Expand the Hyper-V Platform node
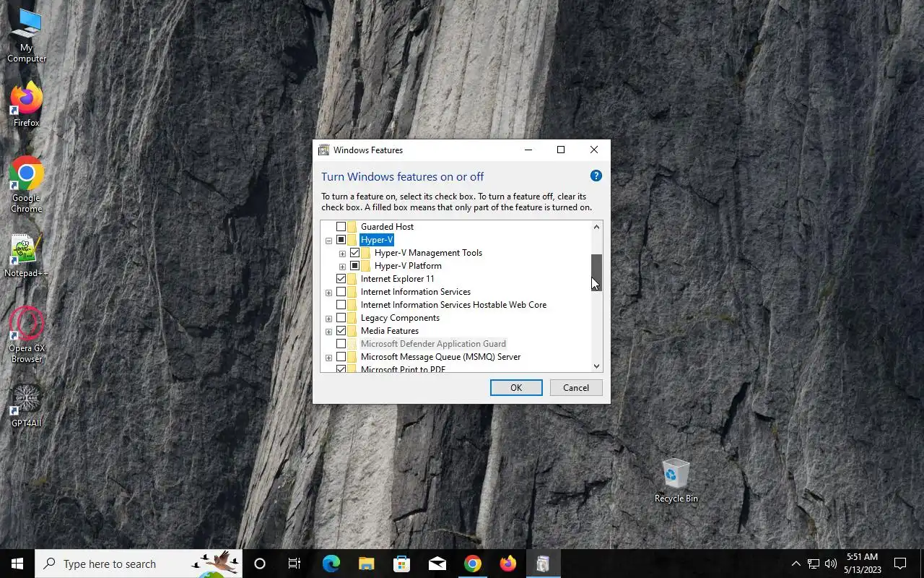This screenshot has width=924, height=578. click(x=342, y=267)
